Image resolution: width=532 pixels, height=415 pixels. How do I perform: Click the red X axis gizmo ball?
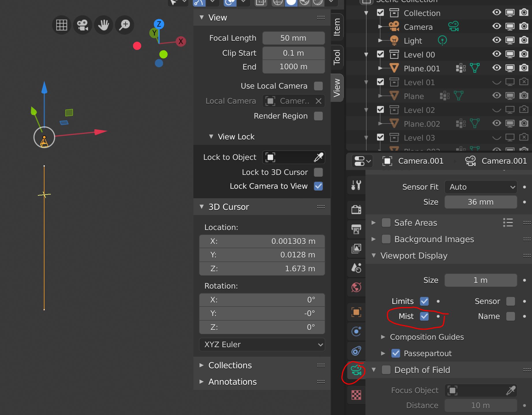pos(181,41)
